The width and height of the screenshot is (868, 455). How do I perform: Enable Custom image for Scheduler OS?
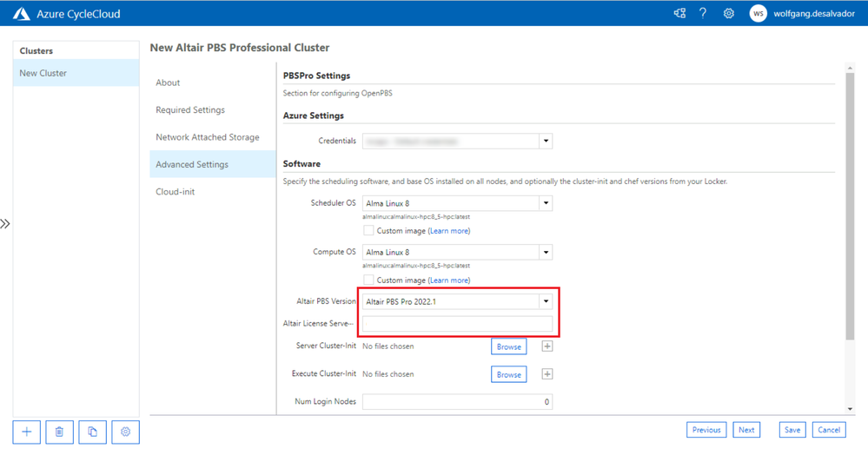(x=368, y=230)
